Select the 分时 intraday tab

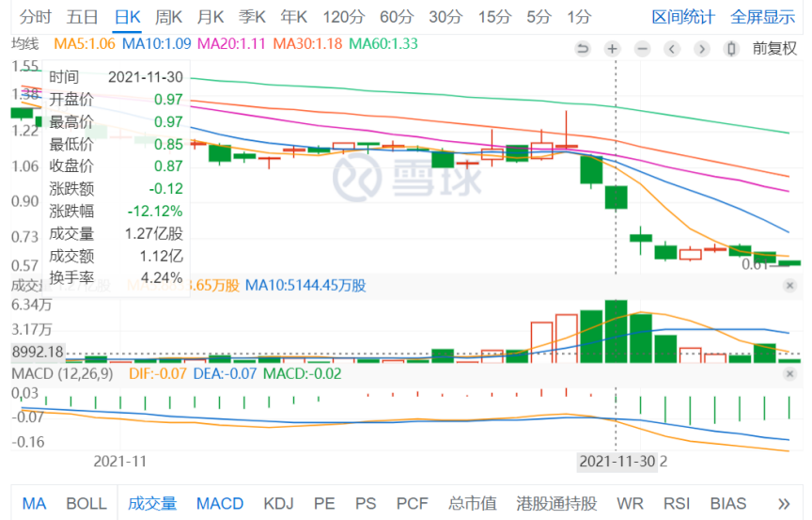(x=35, y=17)
